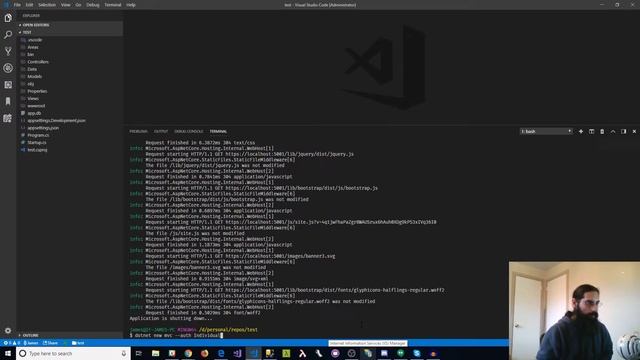Open the Terminal menu

click(x=113, y=5)
